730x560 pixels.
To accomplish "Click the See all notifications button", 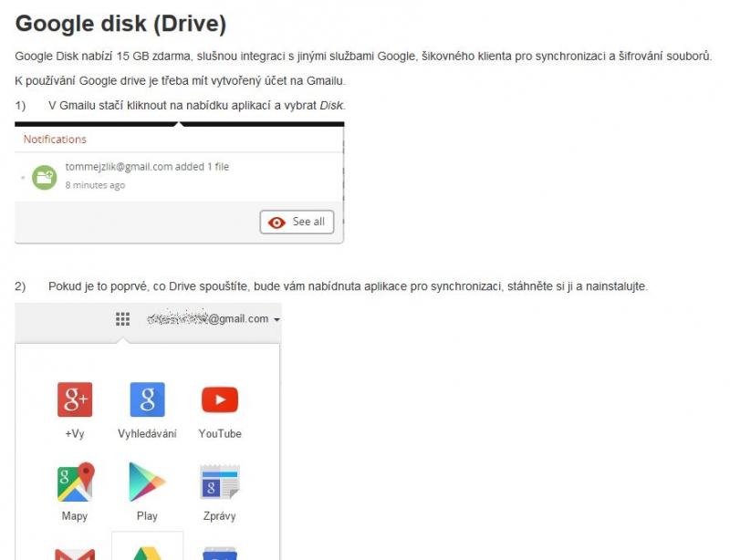I will point(297,222).
